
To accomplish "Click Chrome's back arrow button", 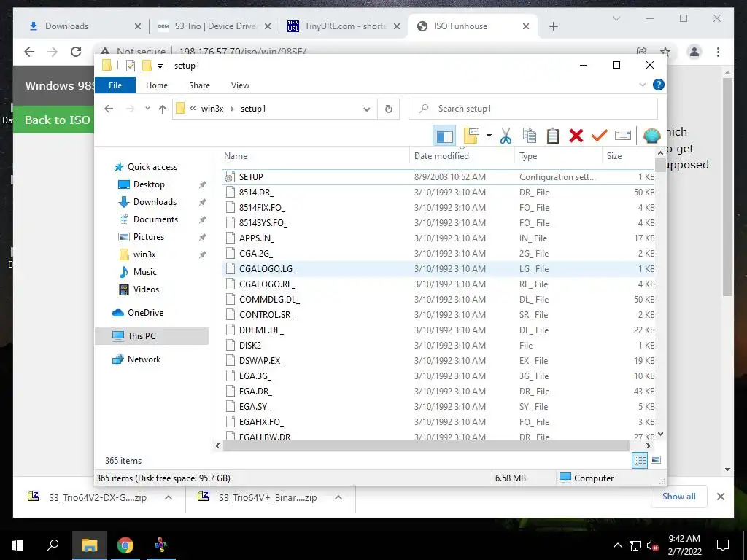I will pyautogui.click(x=29, y=52).
